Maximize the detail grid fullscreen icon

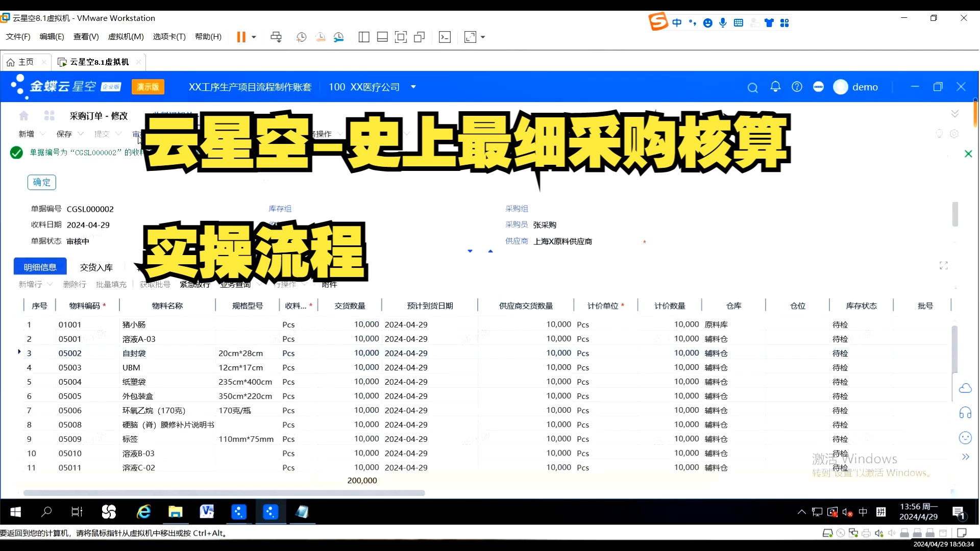[x=943, y=265]
